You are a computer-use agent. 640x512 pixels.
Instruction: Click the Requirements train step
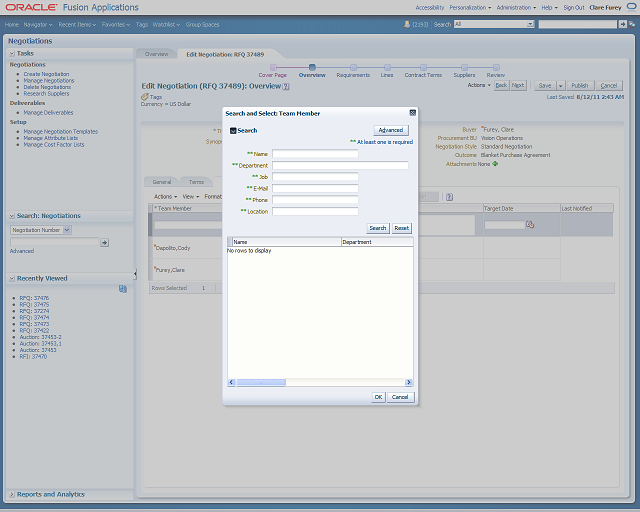coord(353,71)
